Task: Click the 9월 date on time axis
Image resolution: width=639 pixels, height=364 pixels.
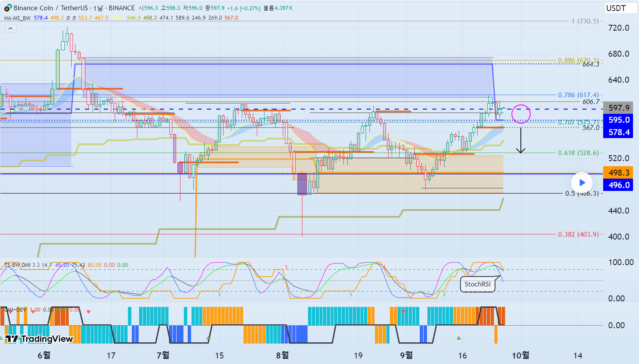Action: point(407,355)
